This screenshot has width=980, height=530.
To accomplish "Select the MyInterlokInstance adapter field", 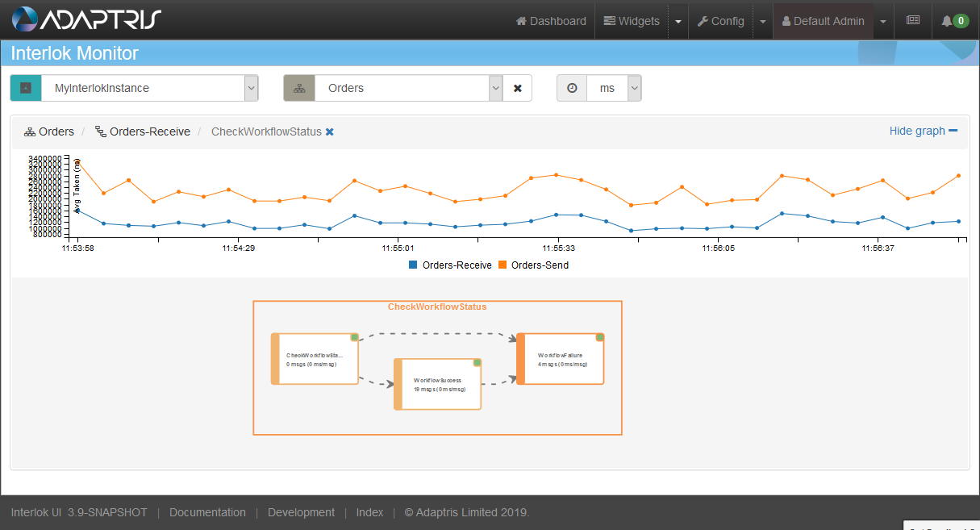I will pyautogui.click(x=143, y=88).
